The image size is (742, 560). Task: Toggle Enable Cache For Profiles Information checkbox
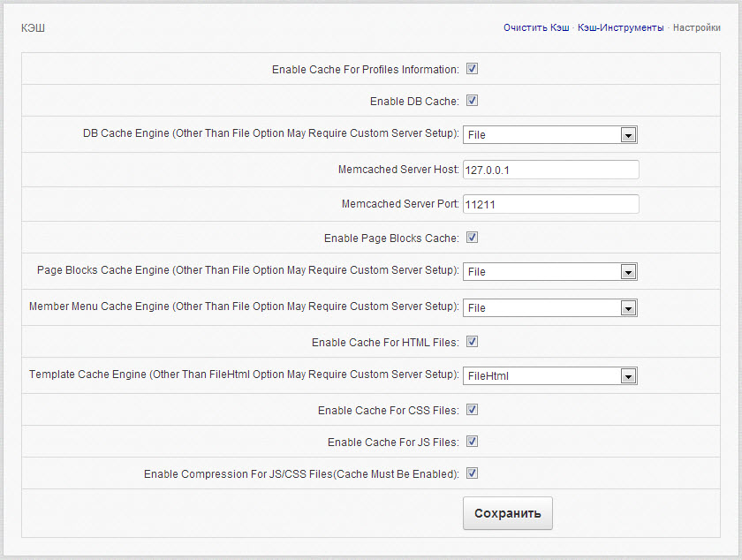tap(473, 69)
